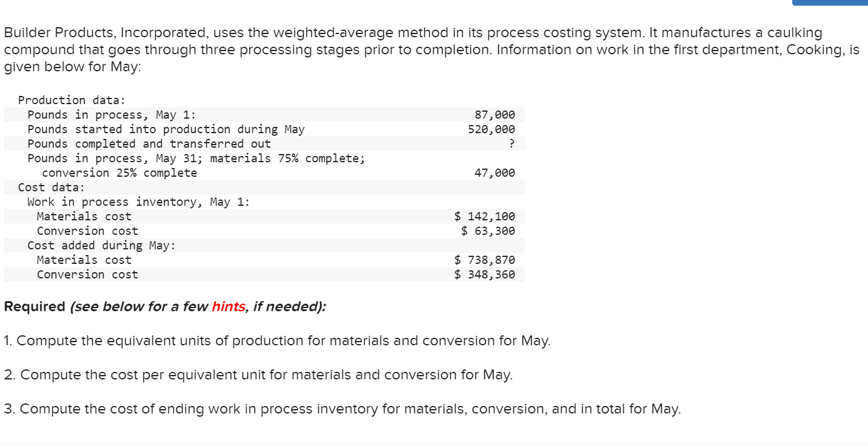Select the 520,000 pounds started value

pos(491,129)
